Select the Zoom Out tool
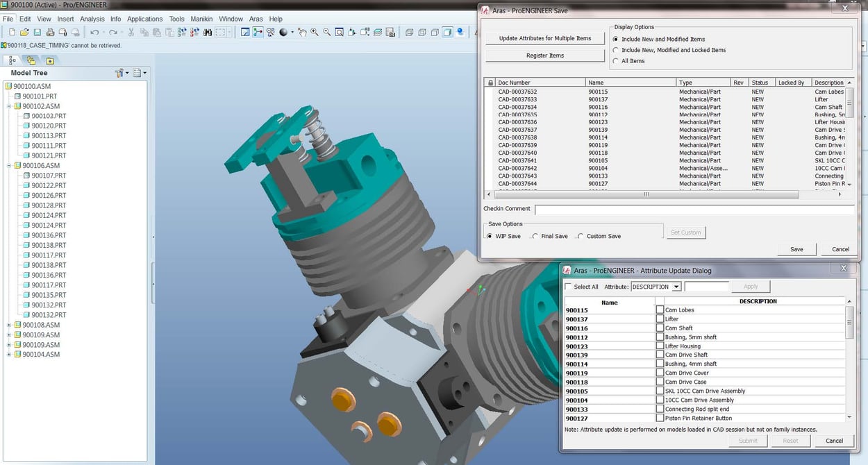This screenshot has width=868, height=465. point(326,32)
